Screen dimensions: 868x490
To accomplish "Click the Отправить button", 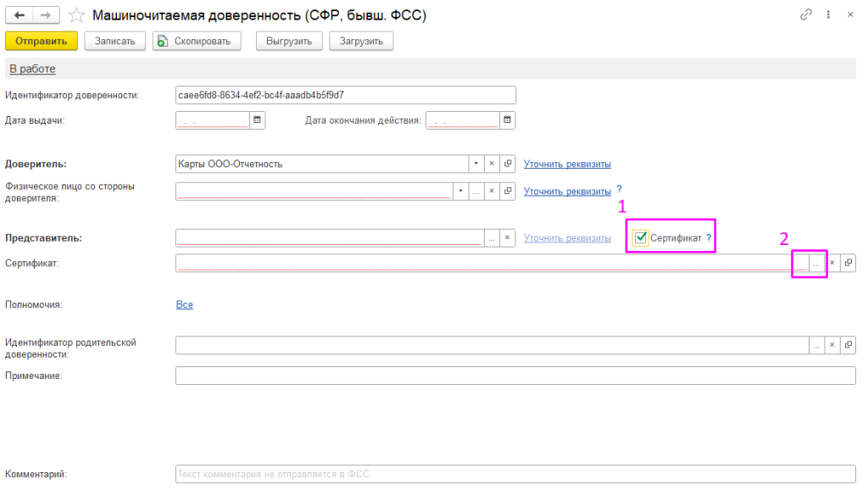I will [x=41, y=41].
